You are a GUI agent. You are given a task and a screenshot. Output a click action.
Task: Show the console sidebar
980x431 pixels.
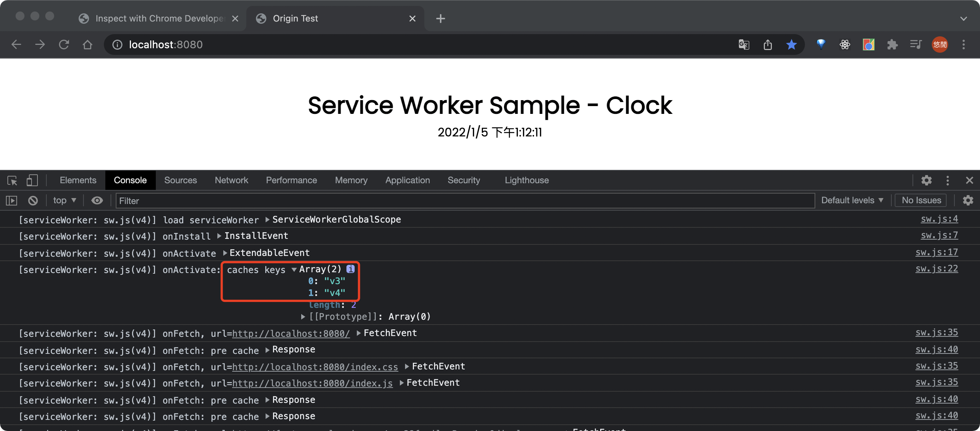point(11,200)
